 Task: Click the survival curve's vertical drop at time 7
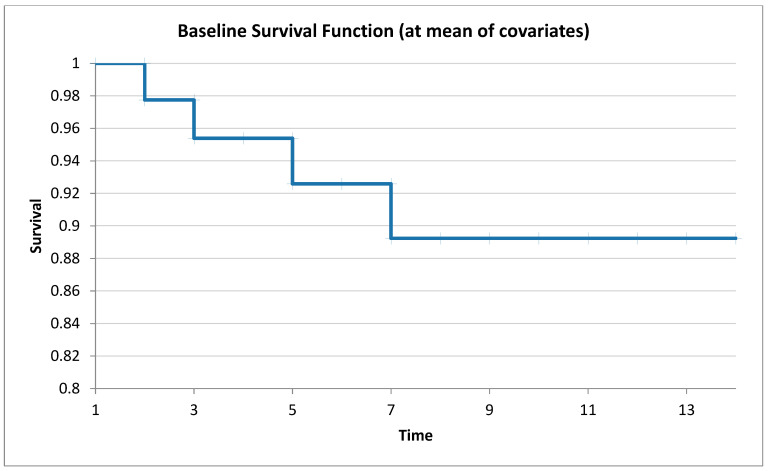coord(391,211)
